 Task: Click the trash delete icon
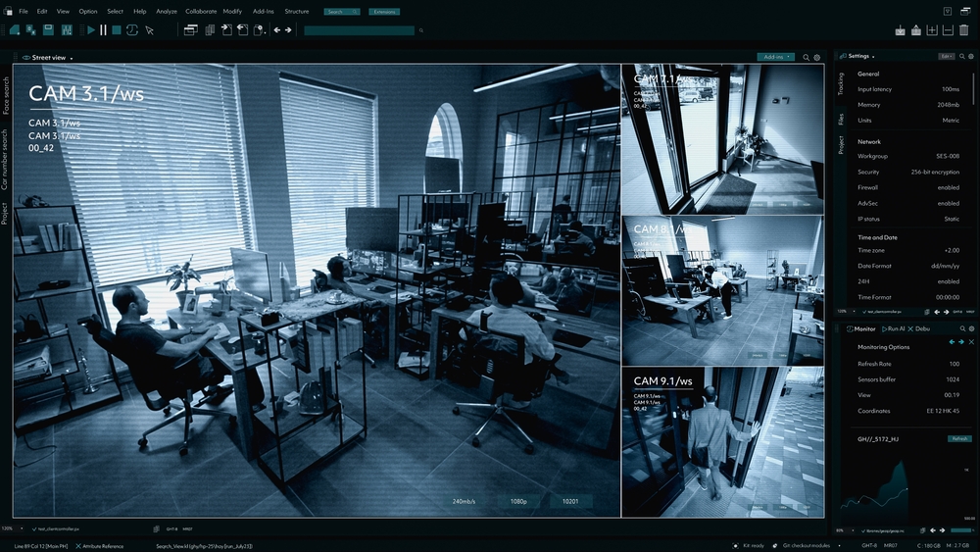tap(963, 30)
